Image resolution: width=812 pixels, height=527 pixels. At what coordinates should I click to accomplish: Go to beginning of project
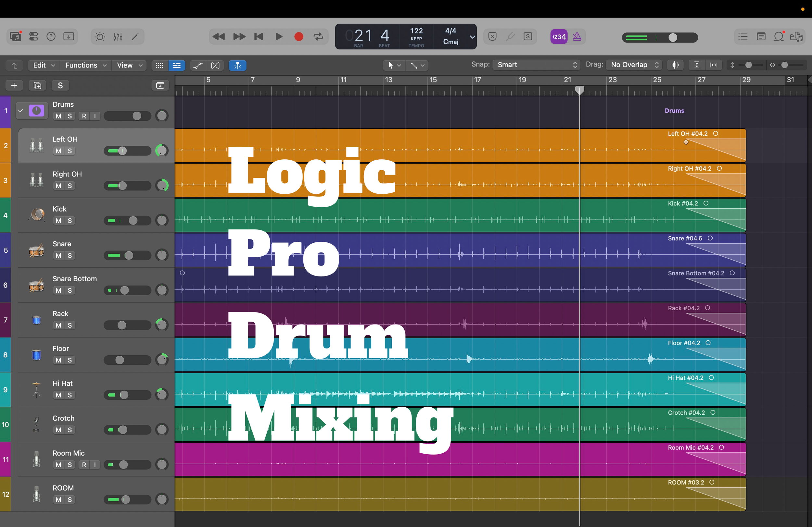(x=259, y=36)
